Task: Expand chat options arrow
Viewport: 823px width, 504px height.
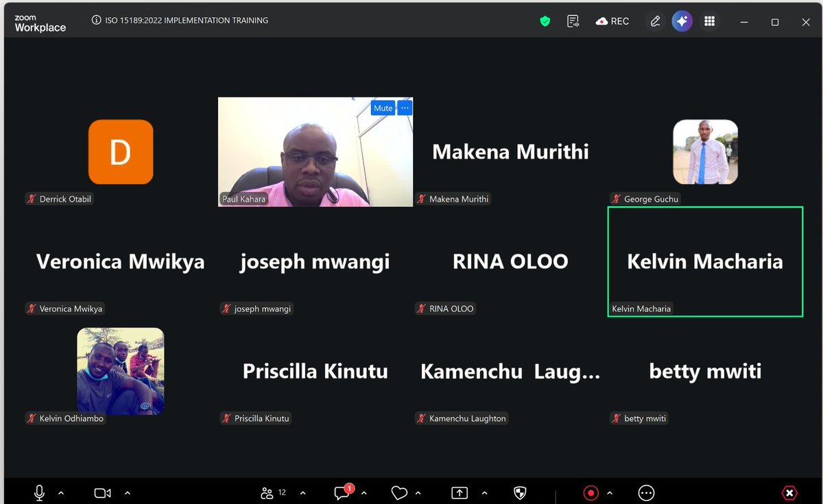Action: 363,492
